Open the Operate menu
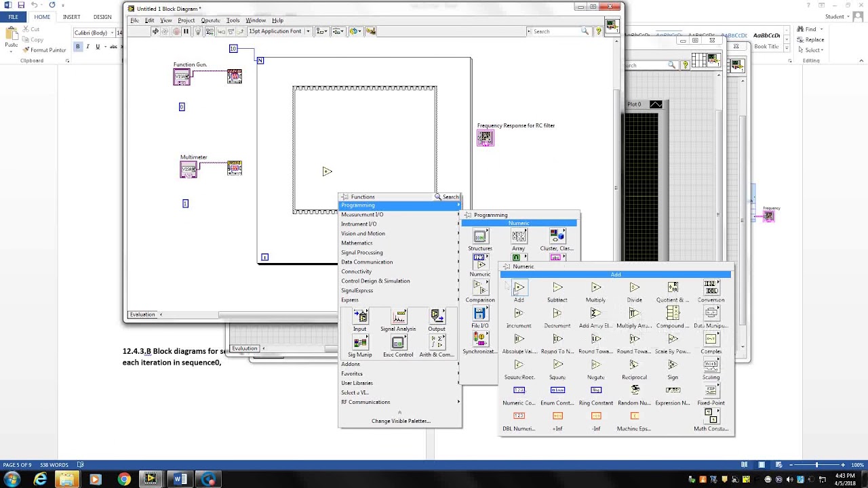The width and height of the screenshot is (868, 488). point(210,20)
